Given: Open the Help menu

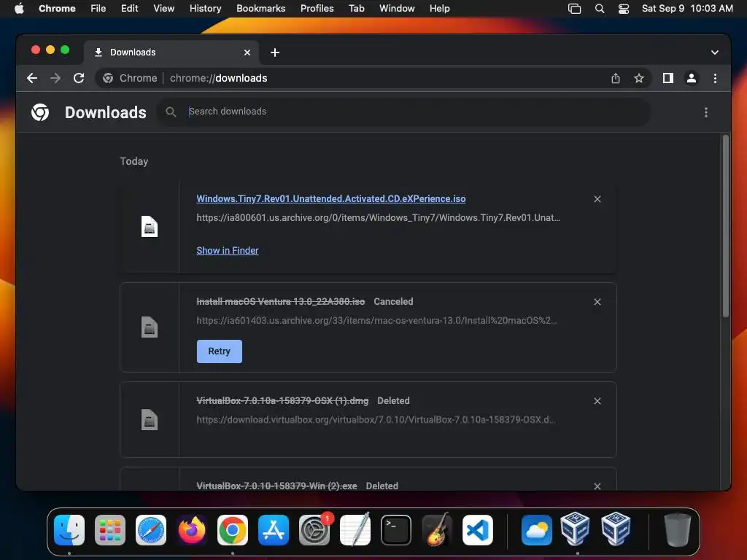Looking at the screenshot, I should pos(439,9).
